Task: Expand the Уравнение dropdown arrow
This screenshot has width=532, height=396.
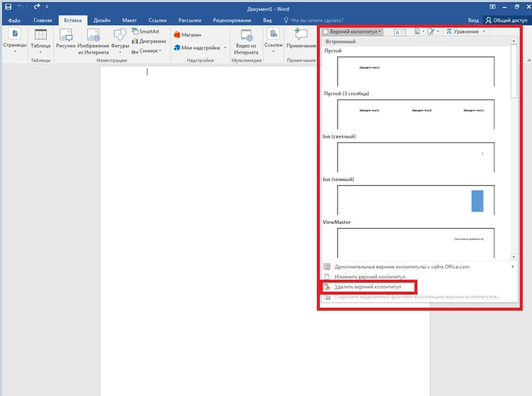Action: click(x=483, y=32)
